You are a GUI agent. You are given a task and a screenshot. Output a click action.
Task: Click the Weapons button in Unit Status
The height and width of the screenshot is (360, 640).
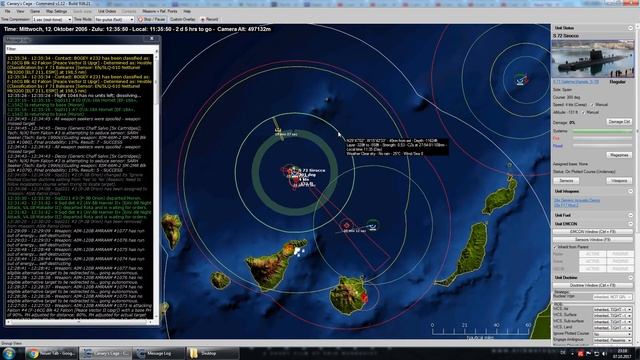coord(619,180)
